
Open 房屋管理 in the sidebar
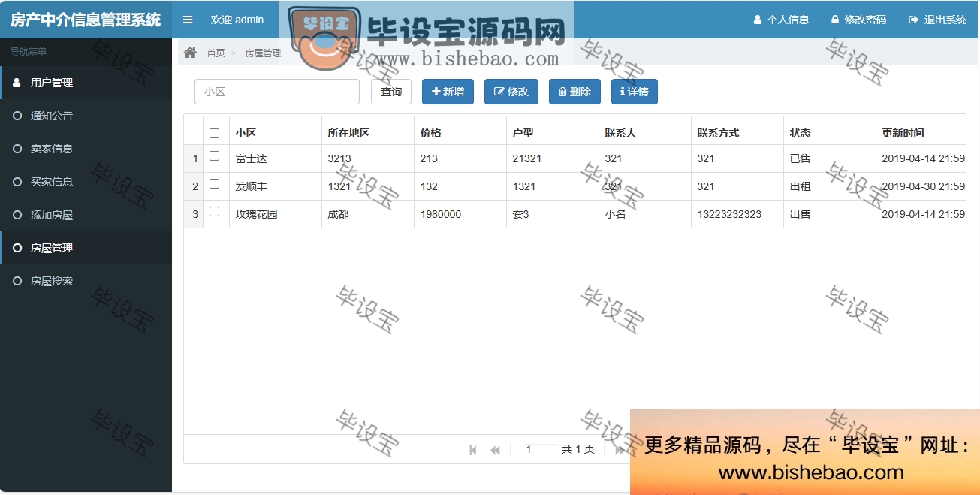point(86,248)
